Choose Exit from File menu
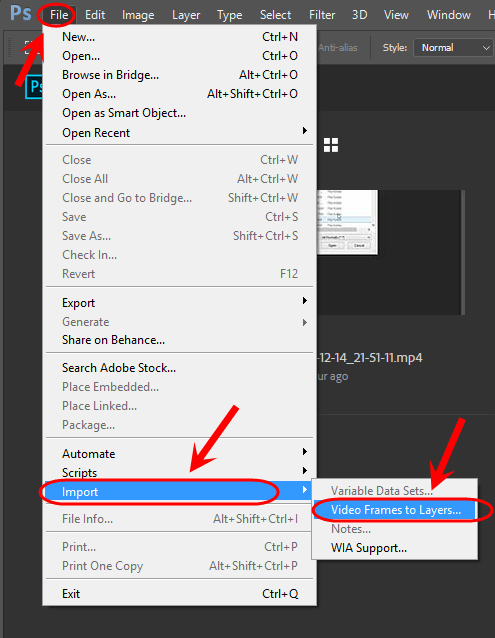The height and width of the screenshot is (638, 495). [x=179, y=594]
